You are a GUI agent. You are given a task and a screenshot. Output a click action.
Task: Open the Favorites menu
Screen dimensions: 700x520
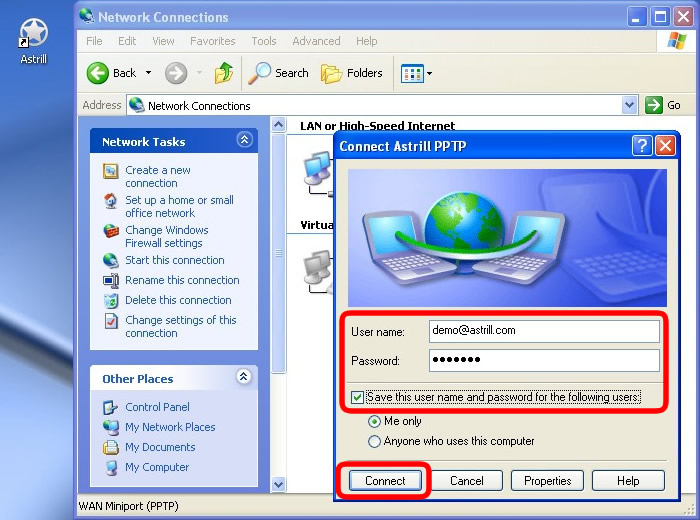coord(212,41)
